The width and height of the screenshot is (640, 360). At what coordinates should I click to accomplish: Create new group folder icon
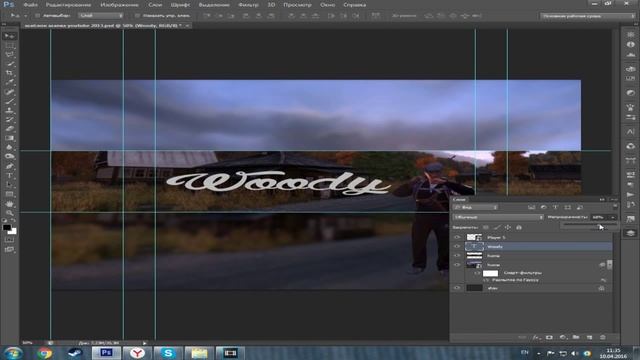576,338
